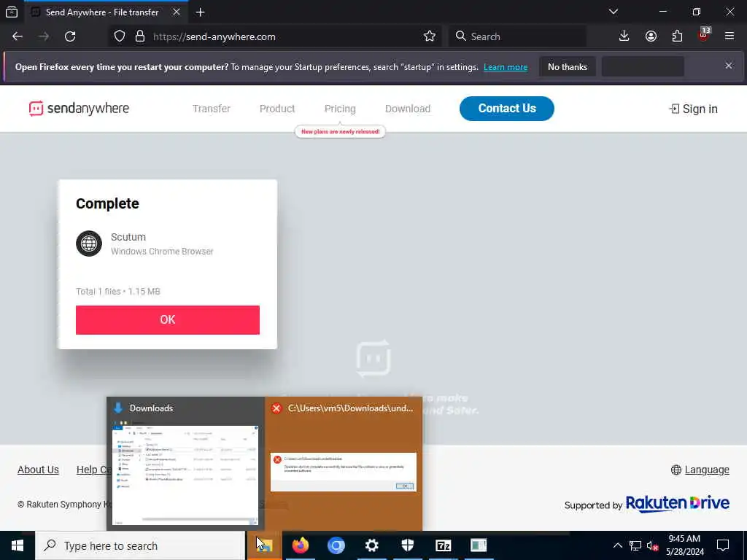The image size is (747, 560).
Task: Click the Scutum device globe icon
Action: coord(89,244)
